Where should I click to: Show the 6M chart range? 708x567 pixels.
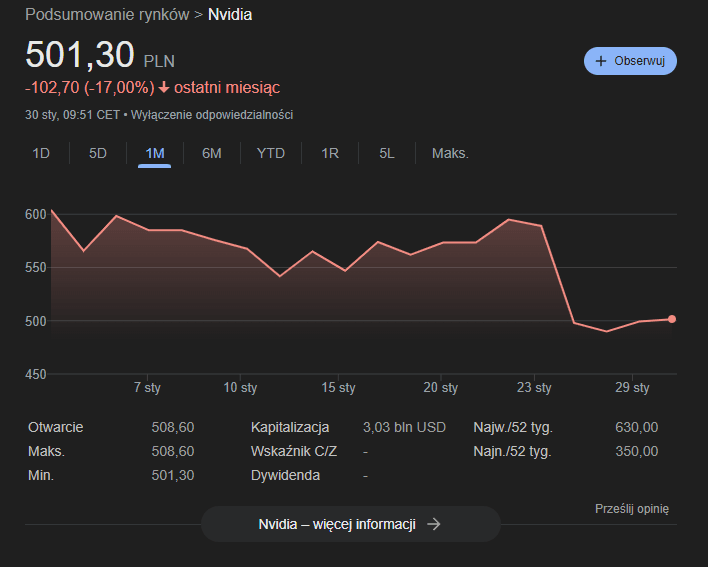click(212, 153)
